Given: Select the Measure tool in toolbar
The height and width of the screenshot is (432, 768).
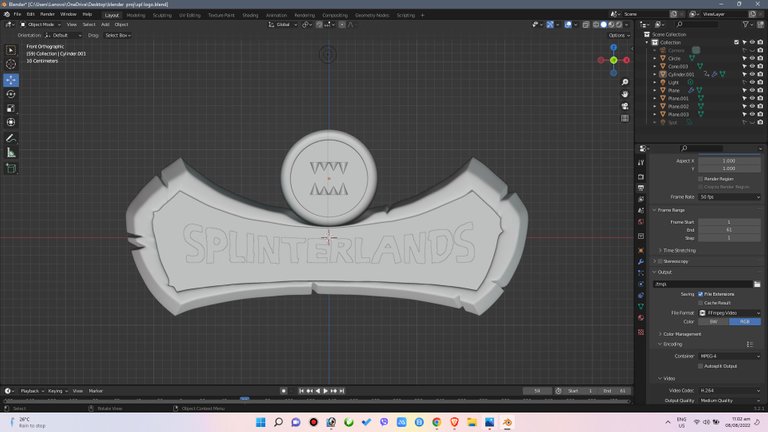Looking at the screenshot, I should 11,153.
